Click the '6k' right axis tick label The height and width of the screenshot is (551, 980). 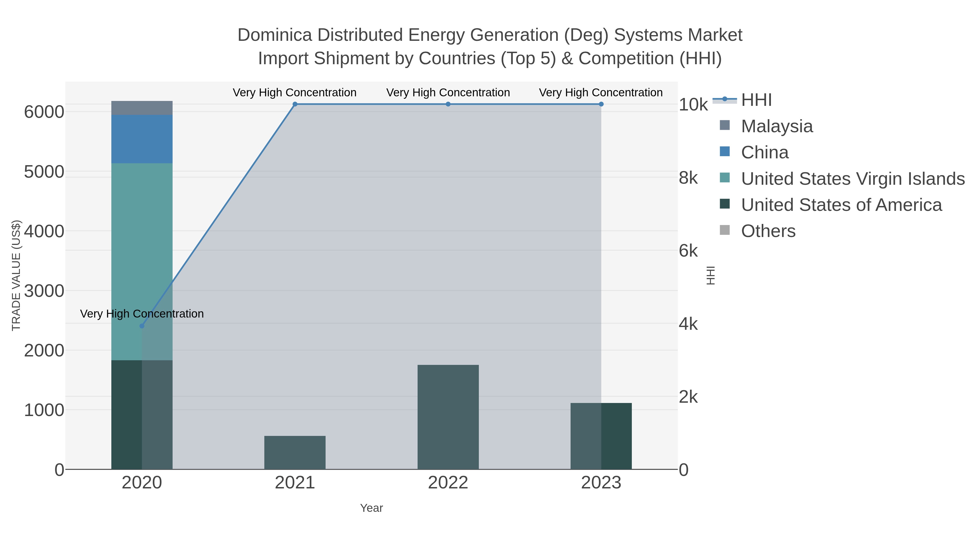[689, 251]
